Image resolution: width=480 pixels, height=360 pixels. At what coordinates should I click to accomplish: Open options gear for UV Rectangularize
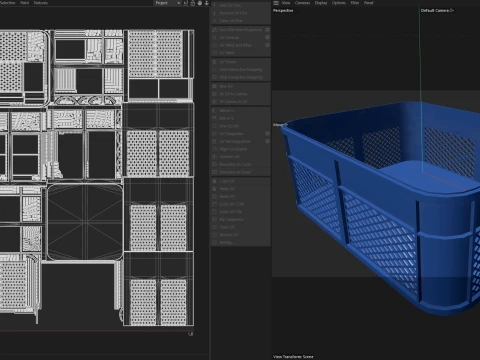(267, 141)
